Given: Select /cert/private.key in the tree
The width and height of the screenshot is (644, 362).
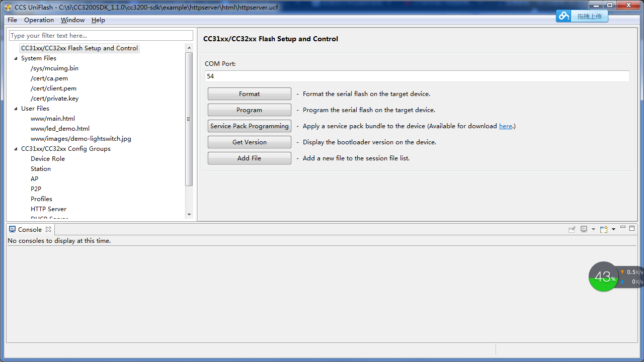Looking at the screenshot, I should pos(54,99).
